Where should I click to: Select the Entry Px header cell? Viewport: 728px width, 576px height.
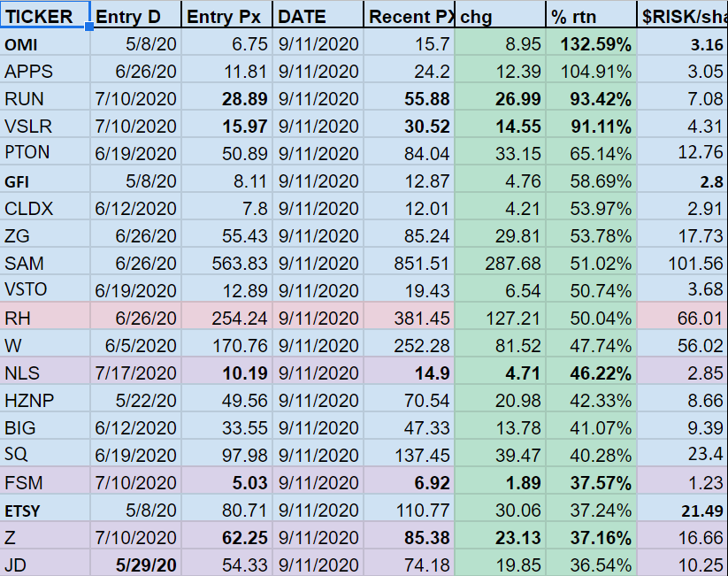point(226,15)
